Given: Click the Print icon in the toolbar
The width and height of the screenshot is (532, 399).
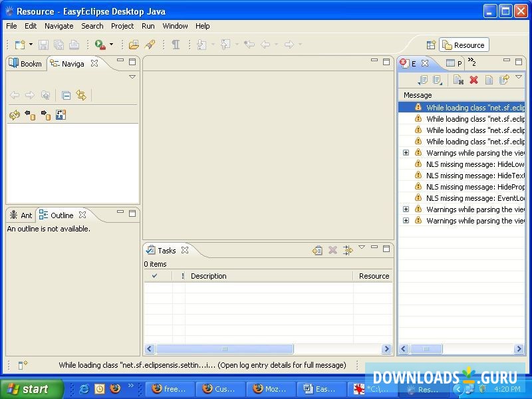Looking at the screenshot, I should pyautogui.click(x=73, y=45).
